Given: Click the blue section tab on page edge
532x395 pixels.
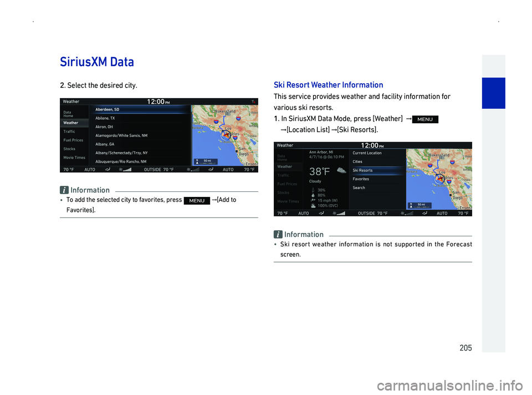Looking at the screenshot, I should [494, 93].
